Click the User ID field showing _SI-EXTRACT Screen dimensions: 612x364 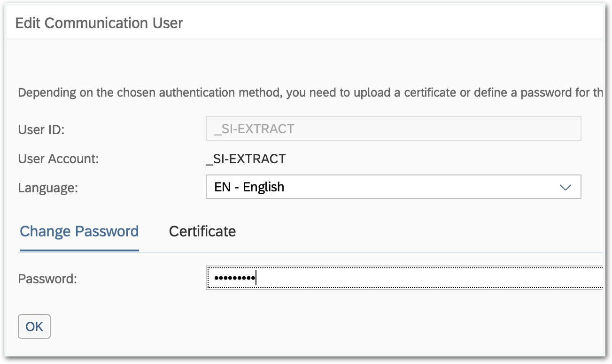coord(394,128)
